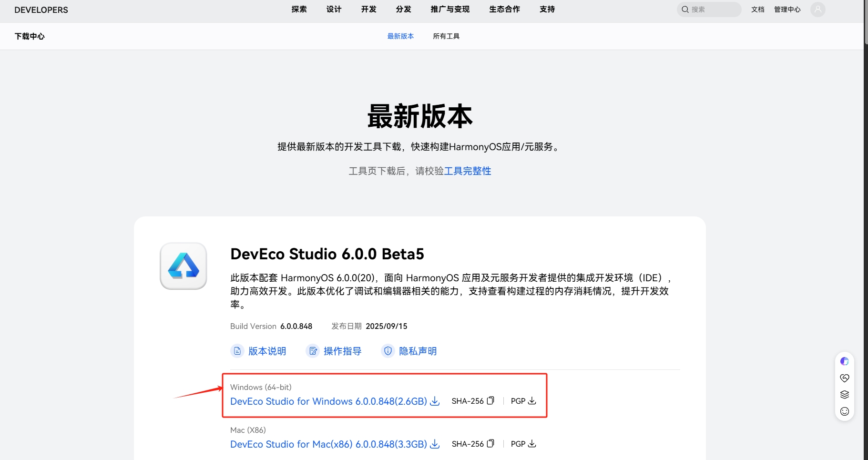Open the 开发 navigation menu
The height and width of the screenshot is (460, 868).
point(368,10)
